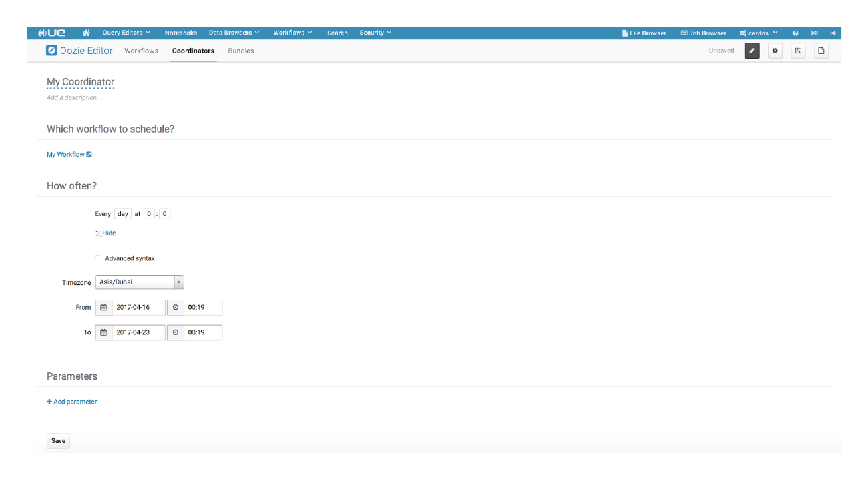This screenshot has width=868, height=479.
Task: Open the centos user dropdown
Action: click(x=758, y=33)
